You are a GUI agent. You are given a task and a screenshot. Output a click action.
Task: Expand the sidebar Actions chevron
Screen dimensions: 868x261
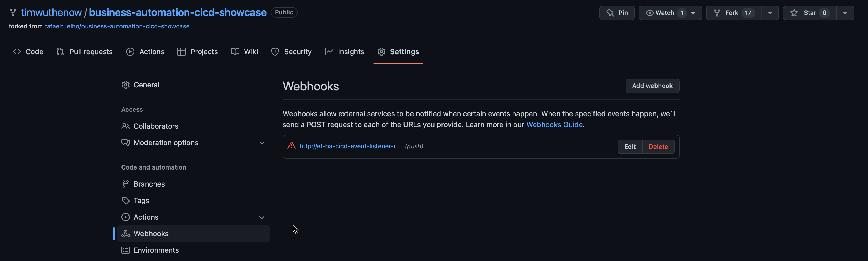[262, 217]
